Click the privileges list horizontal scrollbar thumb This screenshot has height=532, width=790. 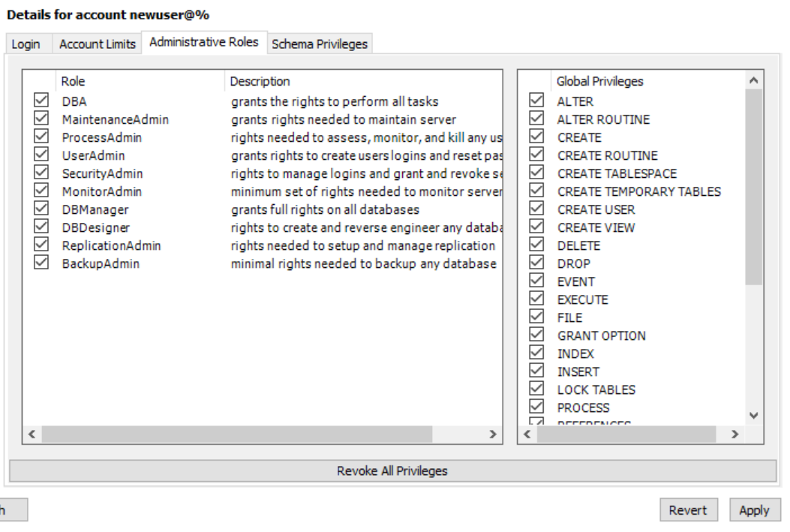pyautogui.click(x=626, y=434)
